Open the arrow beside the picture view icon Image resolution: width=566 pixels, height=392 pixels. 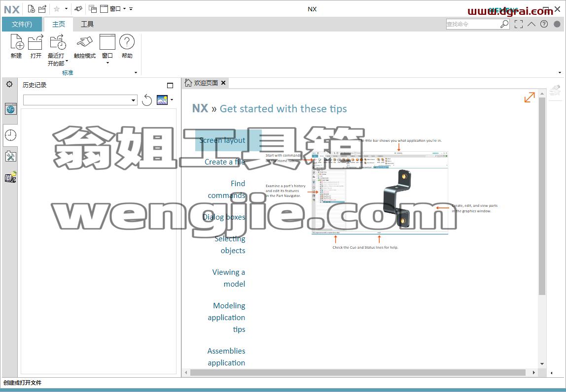[172, 100]
